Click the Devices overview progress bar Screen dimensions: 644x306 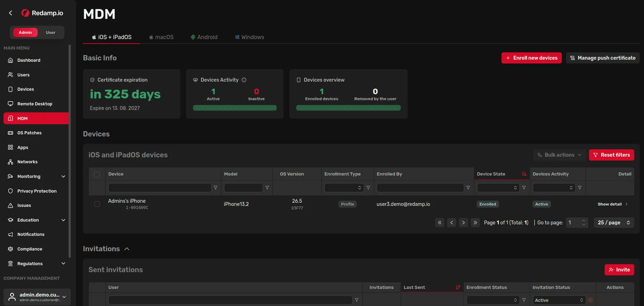coord(348,108)
